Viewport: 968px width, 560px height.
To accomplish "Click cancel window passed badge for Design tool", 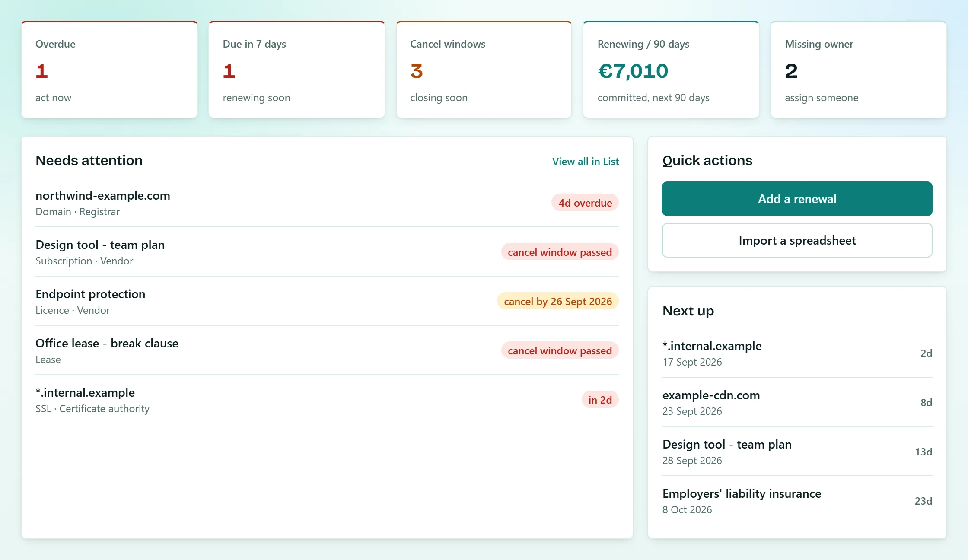I will pyautogui.click(x=560, y=252).
